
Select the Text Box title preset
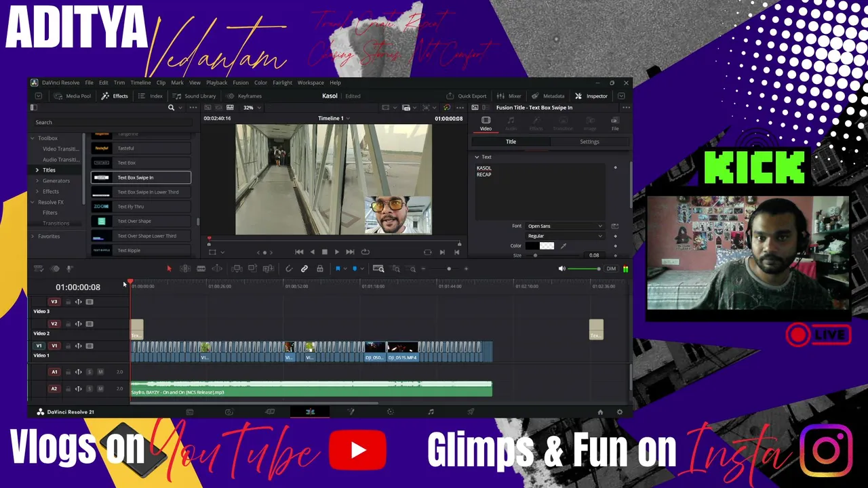pyautogui.click(x=141, y=163)
